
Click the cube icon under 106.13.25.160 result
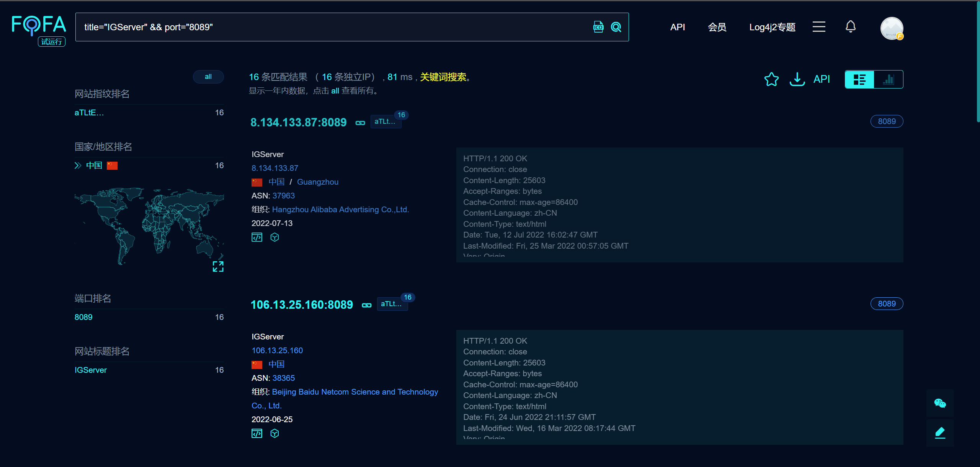pyautogui.click(x=274, y=433)
